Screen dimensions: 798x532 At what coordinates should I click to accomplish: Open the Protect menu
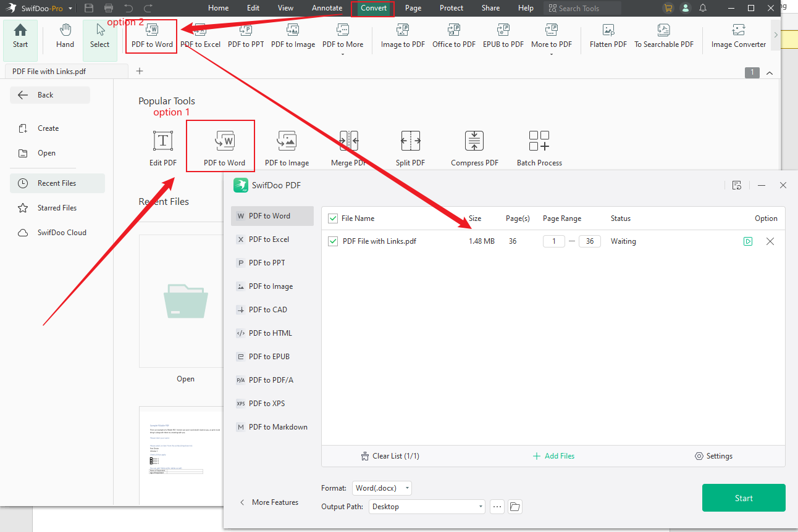coord(451,8)
